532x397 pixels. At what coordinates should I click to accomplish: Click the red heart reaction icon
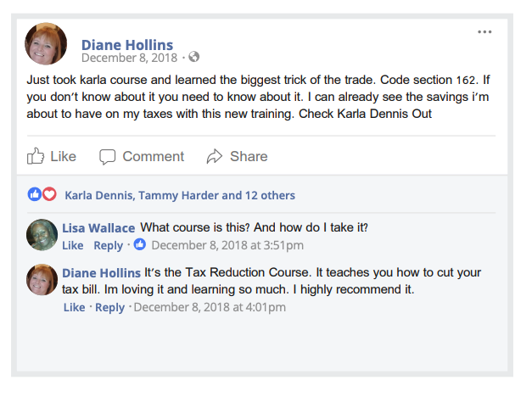click(x=49, y=194)
